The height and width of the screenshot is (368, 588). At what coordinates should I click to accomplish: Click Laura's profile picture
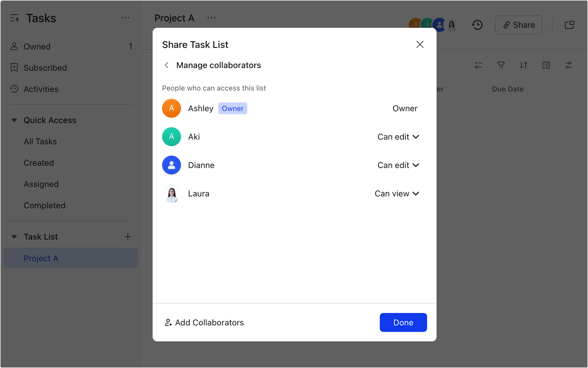coord(171,193)
